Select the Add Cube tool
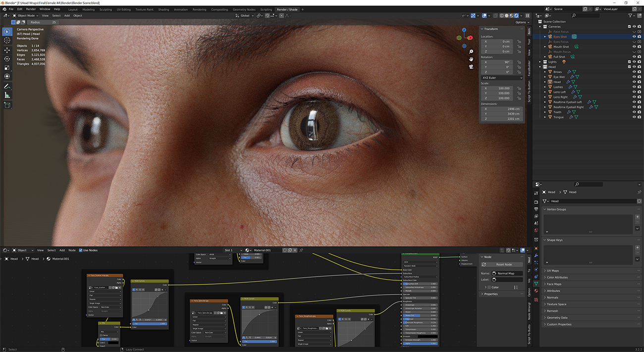 7,105
